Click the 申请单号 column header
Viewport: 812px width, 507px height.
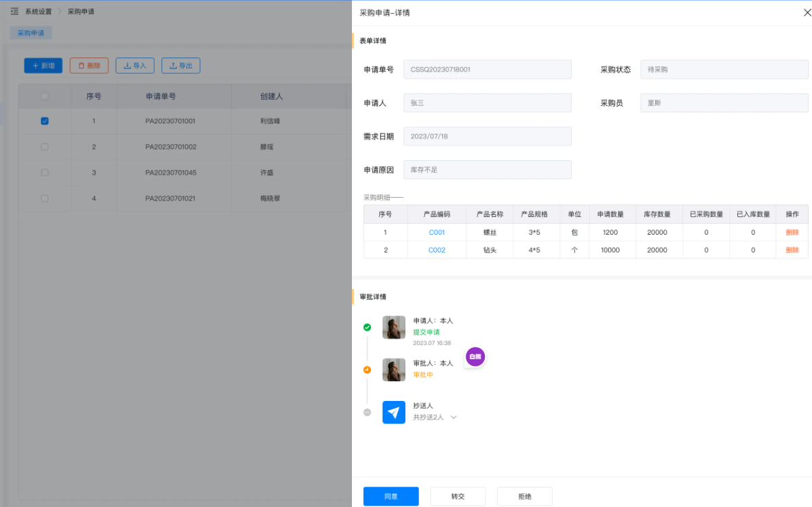pyautogui.click(x=160, y=96)
